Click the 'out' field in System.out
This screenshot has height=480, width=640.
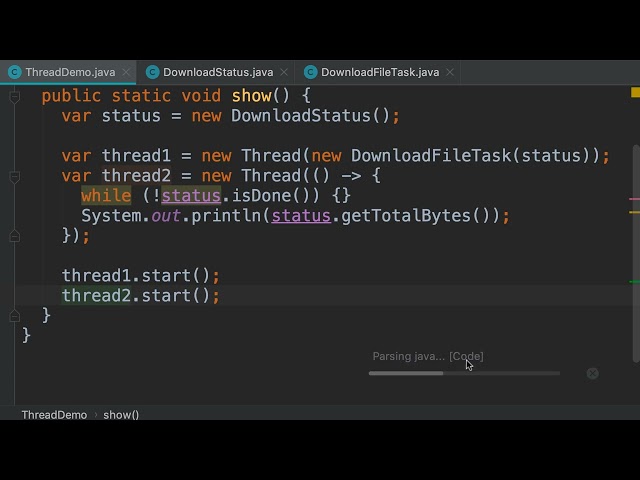click(x=166, y=216)
